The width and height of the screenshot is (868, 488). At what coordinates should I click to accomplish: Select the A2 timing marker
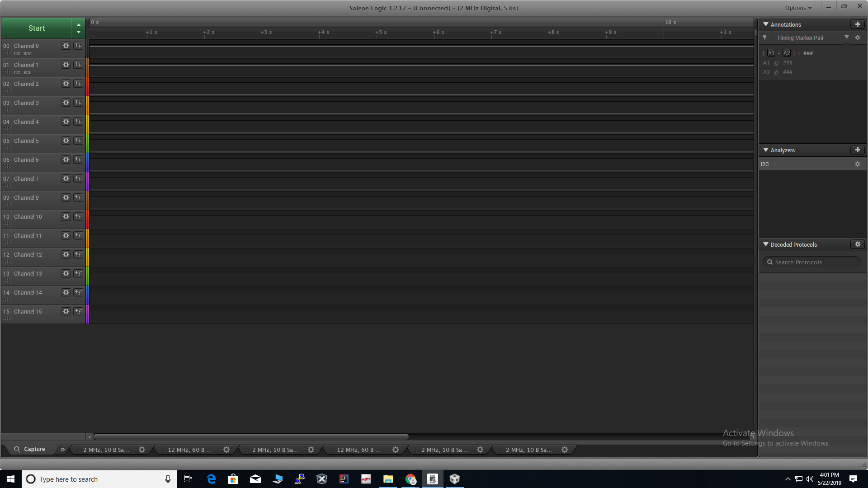(x=787, y=53)
